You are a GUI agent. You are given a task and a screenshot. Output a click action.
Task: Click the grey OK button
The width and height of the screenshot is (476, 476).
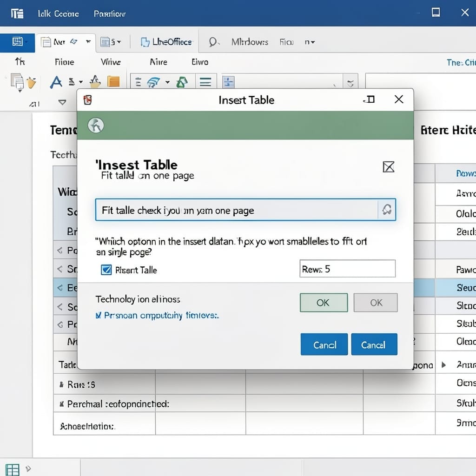(x=376, y=302)
